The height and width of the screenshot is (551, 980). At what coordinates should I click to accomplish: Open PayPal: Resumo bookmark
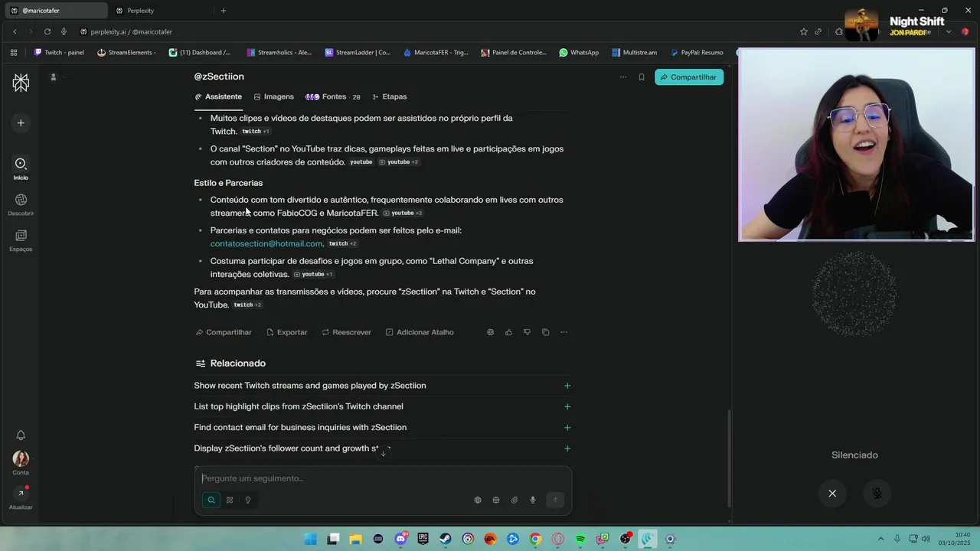pyautogui.click(x=697, y=53)
